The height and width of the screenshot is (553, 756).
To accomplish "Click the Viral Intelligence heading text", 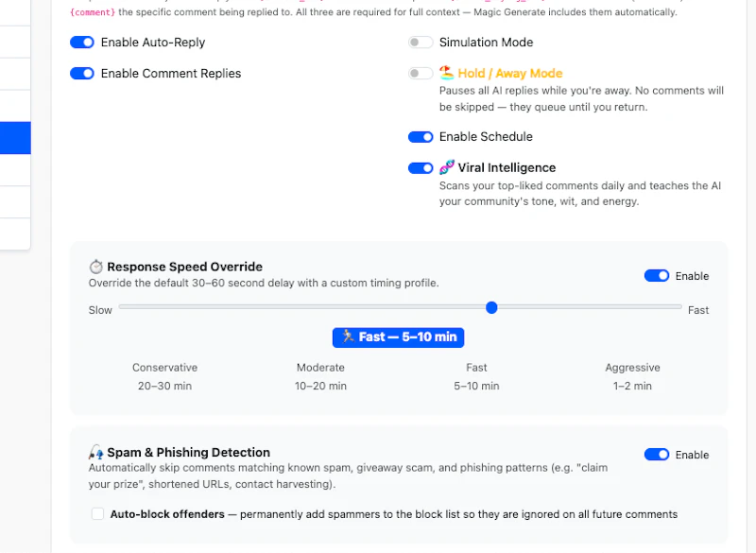I will [507, 167].
